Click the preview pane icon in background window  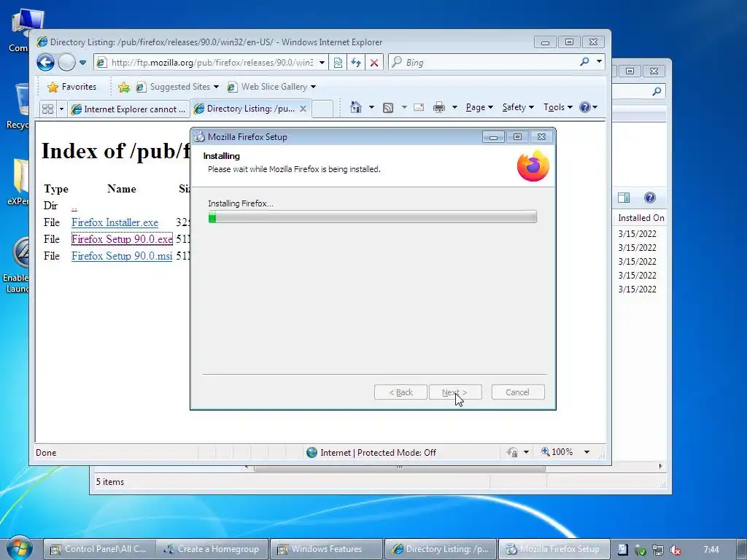pyautogui.click(x=624, y=198)
